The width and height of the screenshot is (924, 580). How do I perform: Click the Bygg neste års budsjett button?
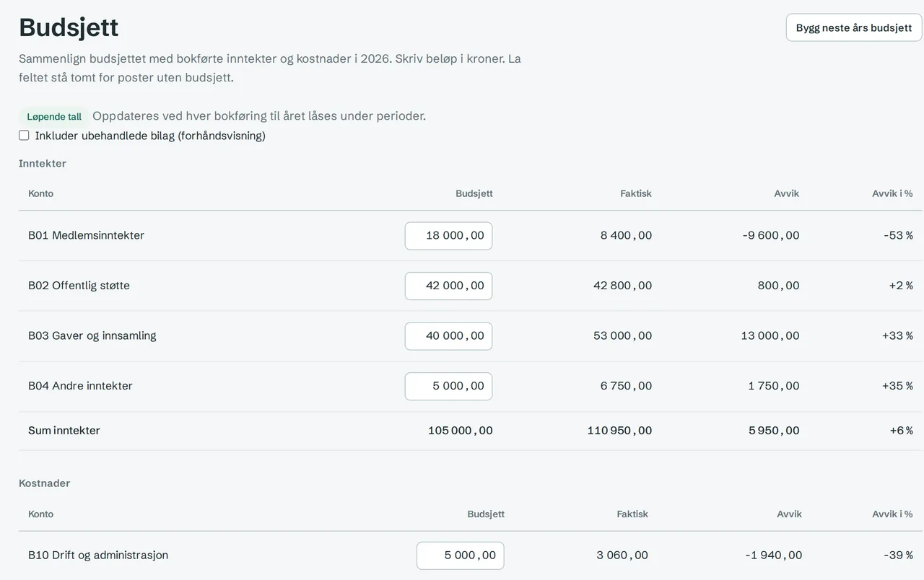pyautogui.click(x=854, y=27)
